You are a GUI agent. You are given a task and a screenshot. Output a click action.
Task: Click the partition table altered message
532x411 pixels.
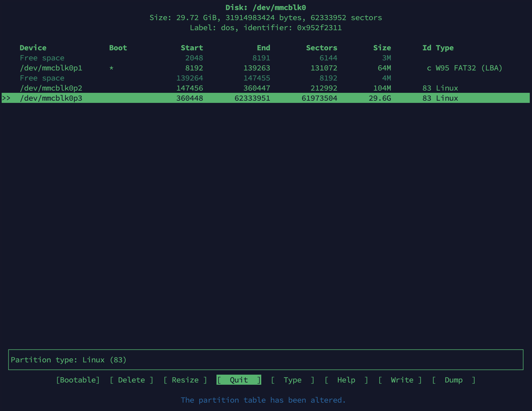click(x=263, y=400)
